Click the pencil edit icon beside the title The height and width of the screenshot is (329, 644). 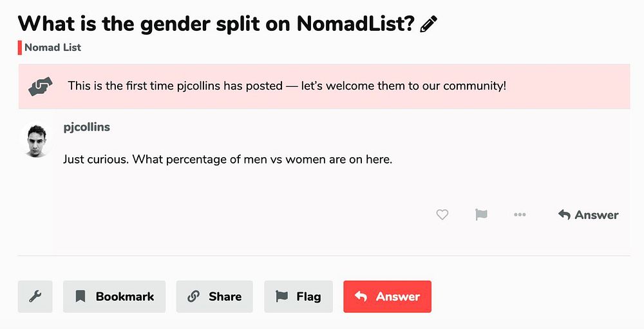[428, 24]
